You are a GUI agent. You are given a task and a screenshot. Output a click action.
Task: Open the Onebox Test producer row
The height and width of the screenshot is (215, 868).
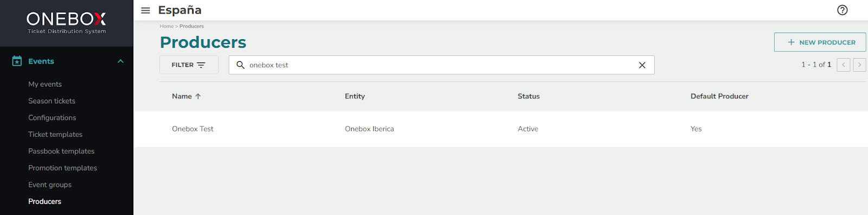tap(501, 129)
